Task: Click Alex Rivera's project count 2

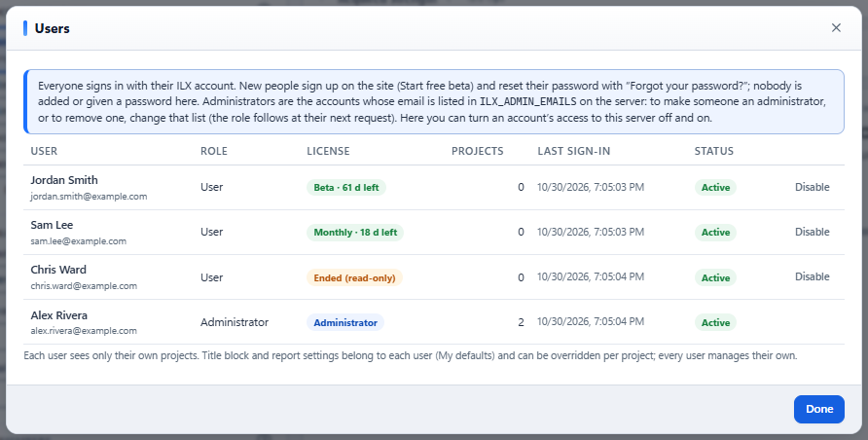Action: tap(521, 322)
